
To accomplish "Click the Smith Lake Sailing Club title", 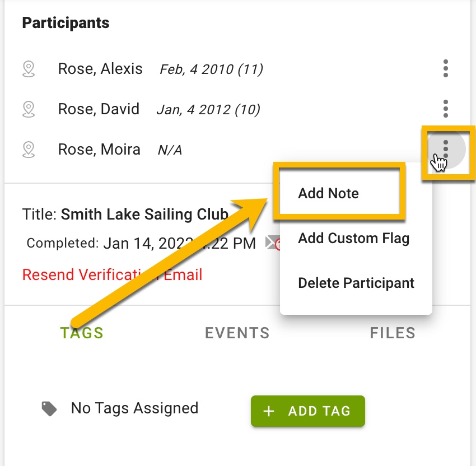I will [x=144, y=215].
